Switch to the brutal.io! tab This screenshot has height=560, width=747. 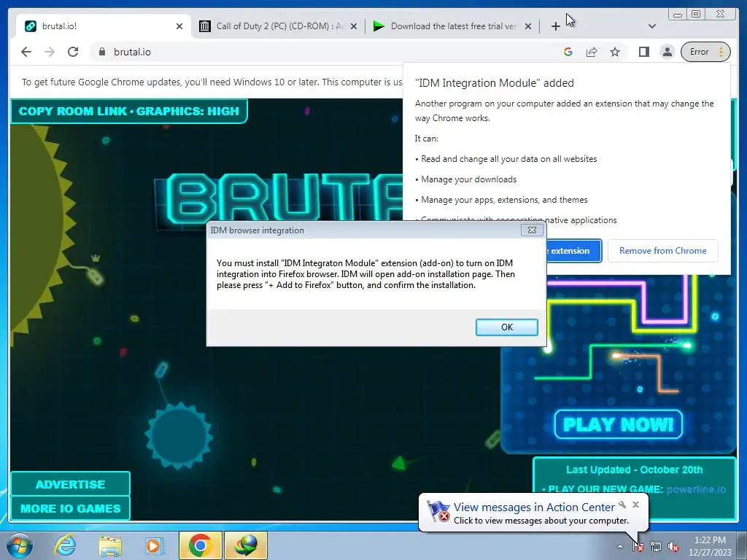[102, 26]
